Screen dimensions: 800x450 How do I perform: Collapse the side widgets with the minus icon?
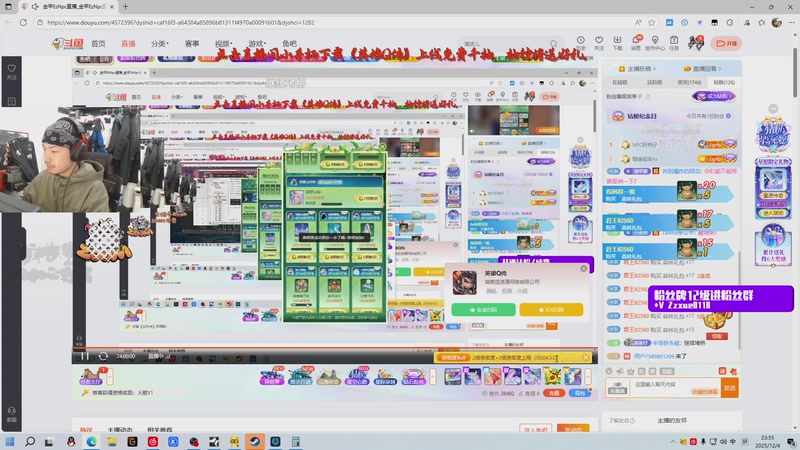773,109
